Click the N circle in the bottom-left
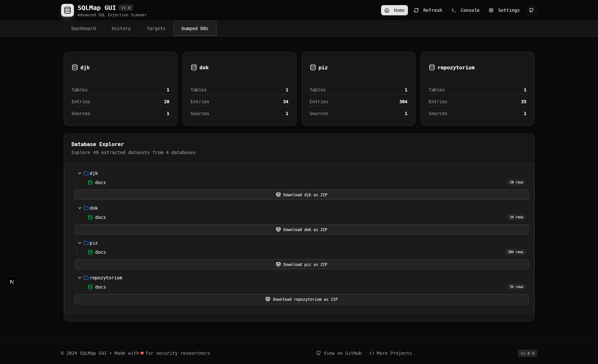Viewport: 598px width, 364px height. click(12, 282)
